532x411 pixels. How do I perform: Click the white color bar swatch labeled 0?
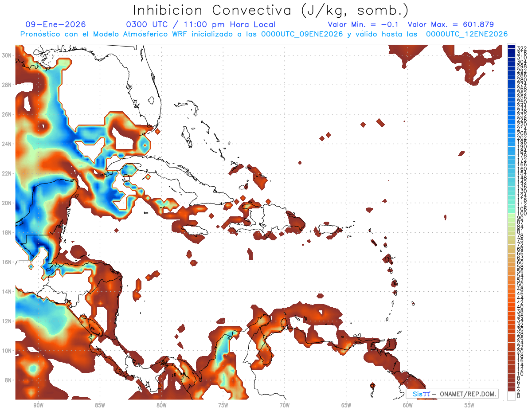(x=511, y=396)
